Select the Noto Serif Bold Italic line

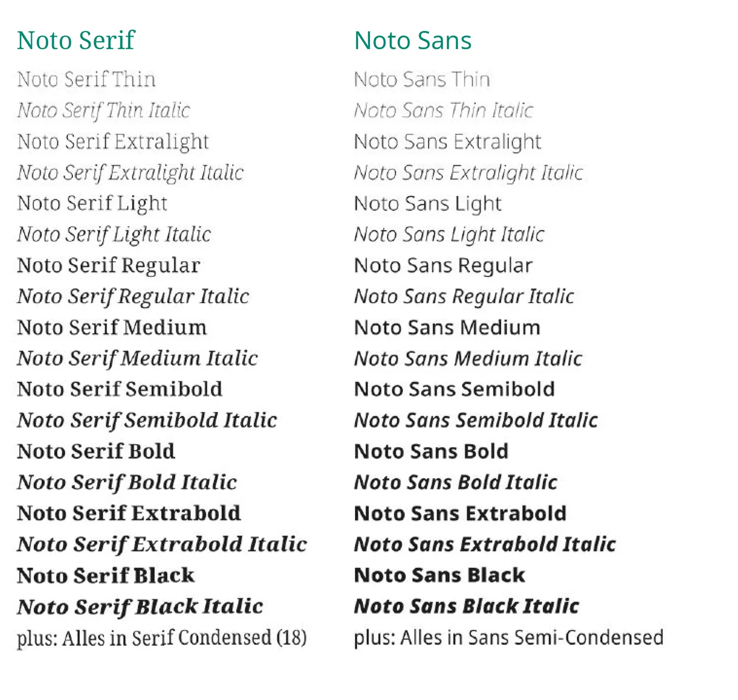pos(127,483)
